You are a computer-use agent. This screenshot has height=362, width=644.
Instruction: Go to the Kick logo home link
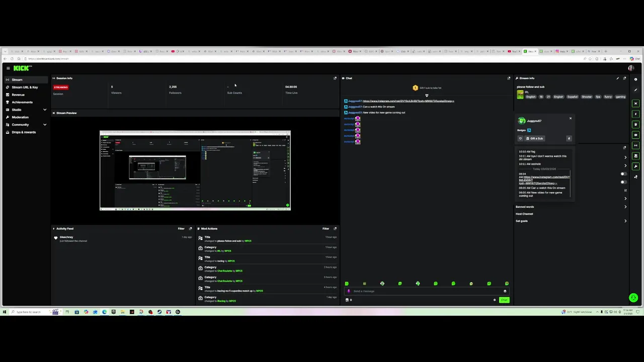[22, 68]
